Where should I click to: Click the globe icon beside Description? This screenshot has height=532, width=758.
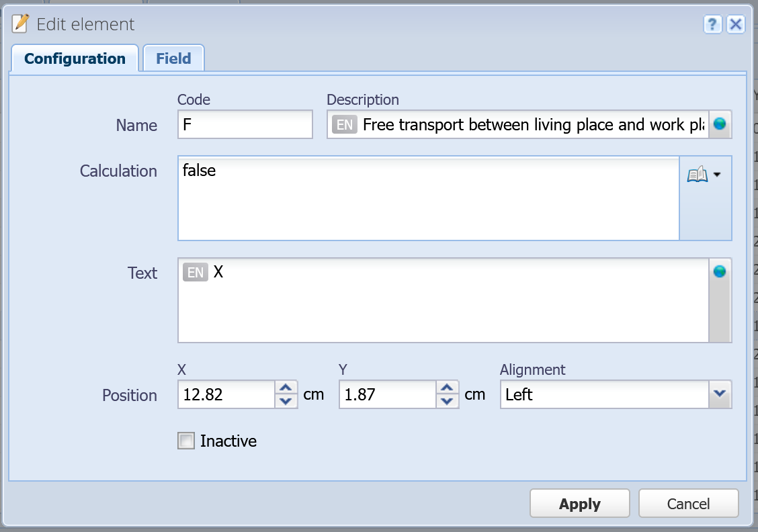point(720,124)
